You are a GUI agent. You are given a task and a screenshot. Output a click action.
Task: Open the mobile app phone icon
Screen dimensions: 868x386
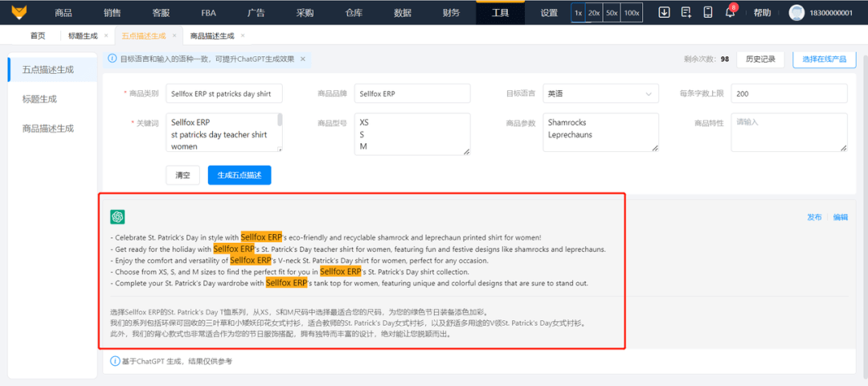click(707, 12)
